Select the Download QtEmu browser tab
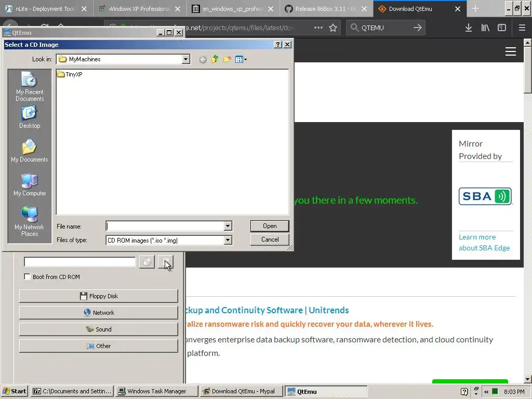This screenshot has width=532, height=399. click(x=410, y=9)
